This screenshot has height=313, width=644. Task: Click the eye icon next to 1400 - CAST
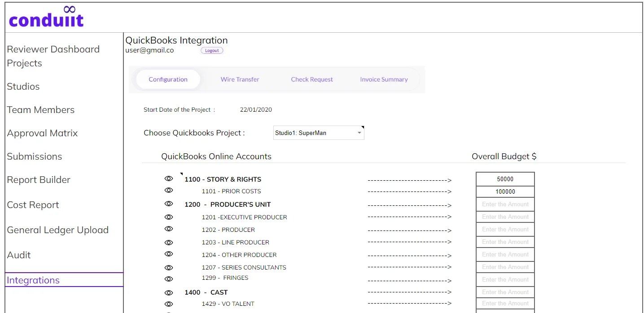click(169, 292)
